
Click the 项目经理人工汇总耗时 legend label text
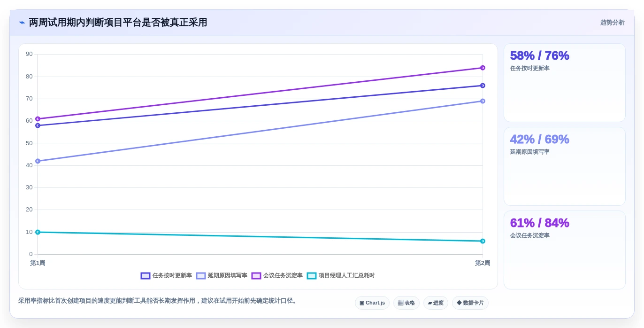(x=347, y=276)
